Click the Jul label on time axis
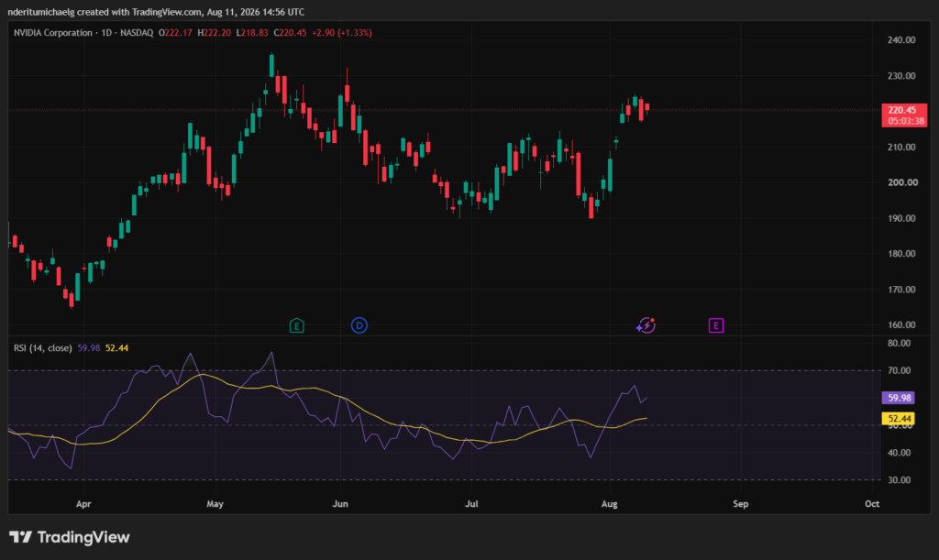 472,504
